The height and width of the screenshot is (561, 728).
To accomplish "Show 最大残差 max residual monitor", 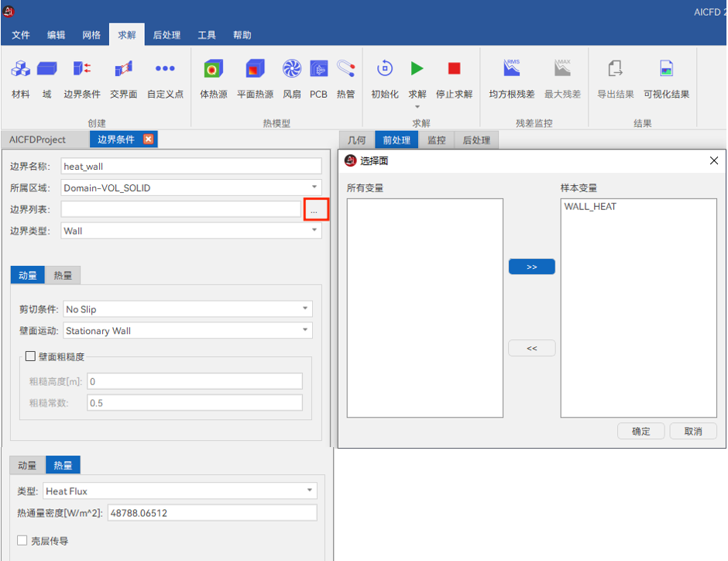I will click(x=562, y=69).
